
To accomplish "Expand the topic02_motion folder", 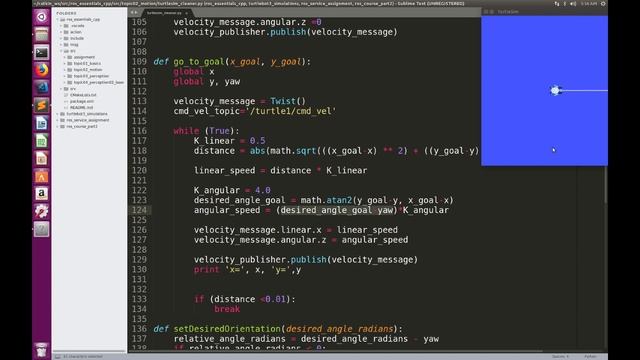I will click(64, 70).
